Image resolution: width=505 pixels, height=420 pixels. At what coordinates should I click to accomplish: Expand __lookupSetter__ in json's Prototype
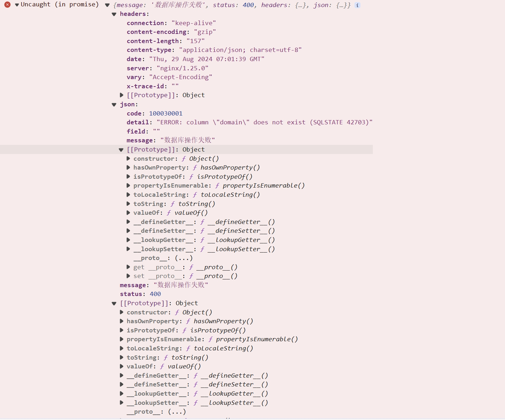pyautogui.click(x=128, y=249)
